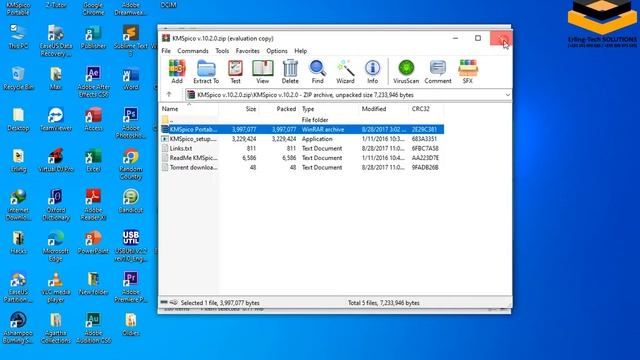Click the drive icon in WinRAR status bar
This screenshot has height=360, width=640.
[164, 302]
